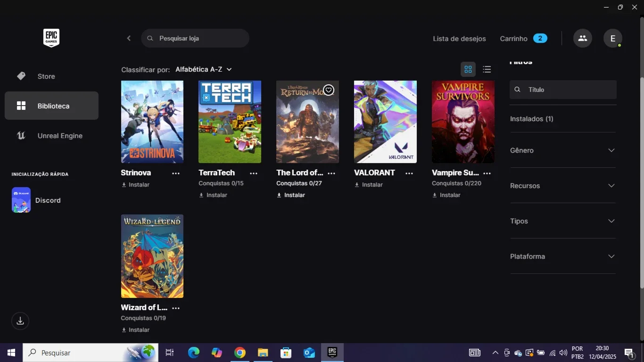Click Instalar under TerraTech
The width and height of the screenshot is (644, 362).
[213, 195]
